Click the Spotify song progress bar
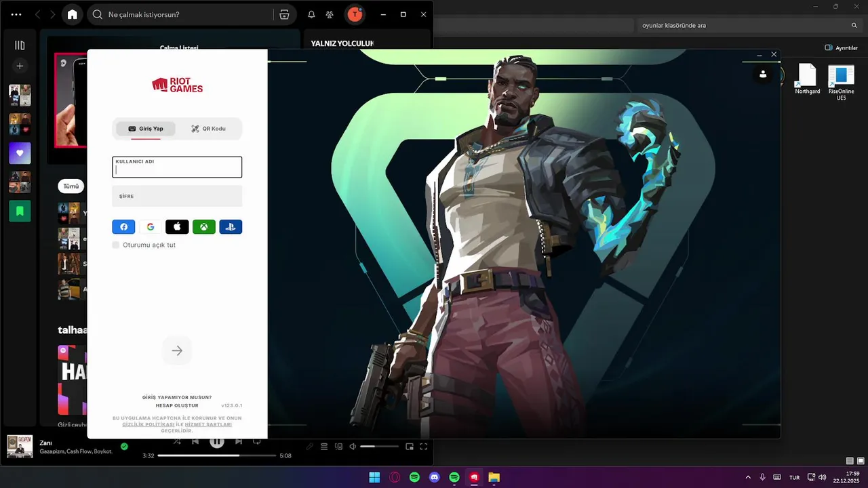The width and height of the screenshot is (868, 488). [217, 455]
